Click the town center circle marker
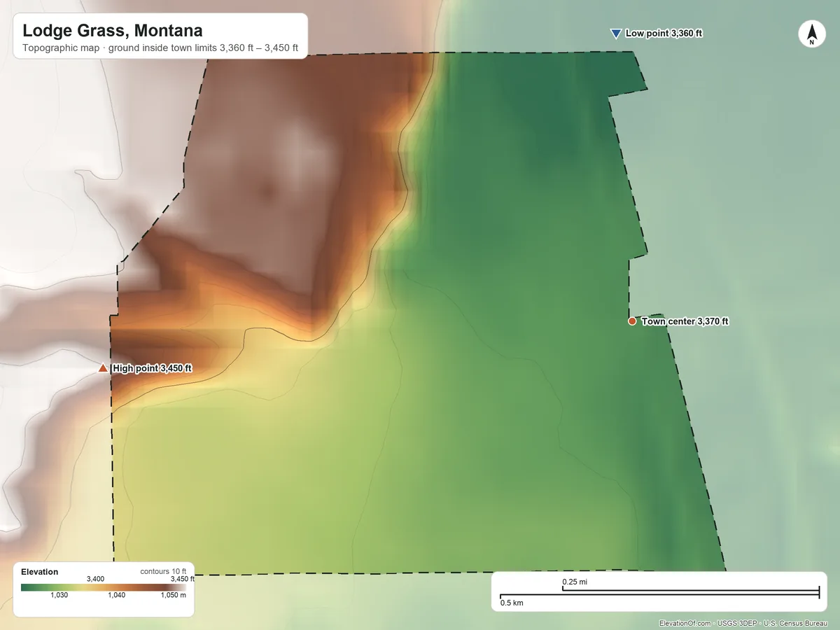The width and height of the screenshot is (840, 630). 632,321
